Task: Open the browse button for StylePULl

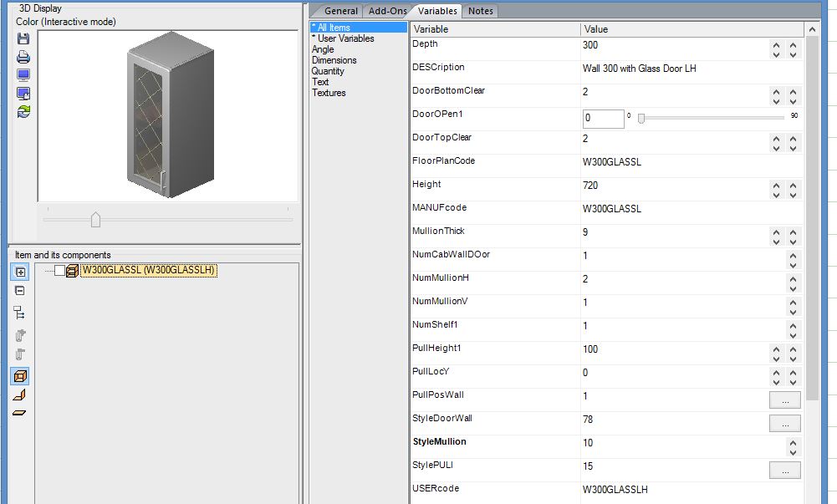Action: point(784,471)
